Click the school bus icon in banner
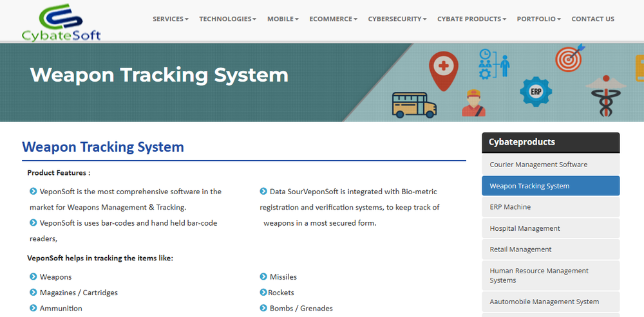644x317 pixels. tap(413, 105)
